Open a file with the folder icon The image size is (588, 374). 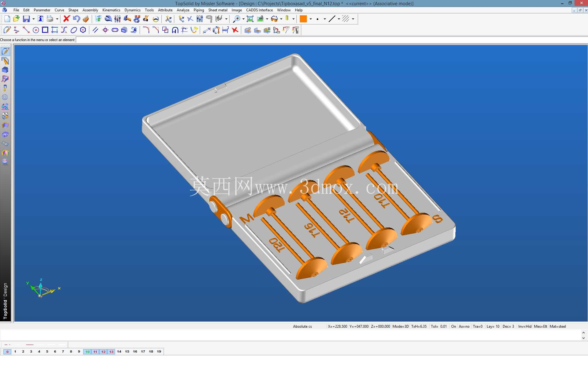point(16,19)
